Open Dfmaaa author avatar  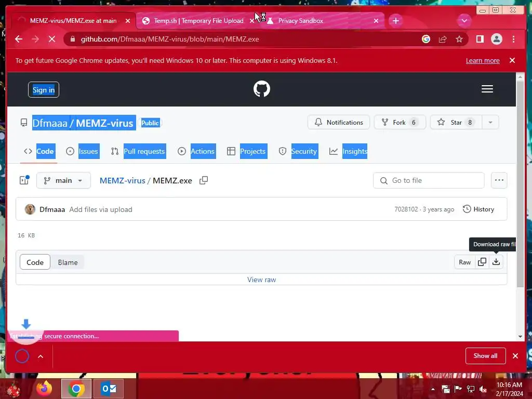tap(30, 209)
